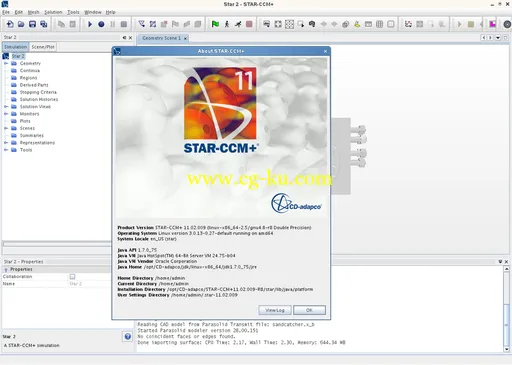Click the yellow-green light source toolbar icon
The height and width of the screenshot is (365, 512).
[x=357, y=24]
